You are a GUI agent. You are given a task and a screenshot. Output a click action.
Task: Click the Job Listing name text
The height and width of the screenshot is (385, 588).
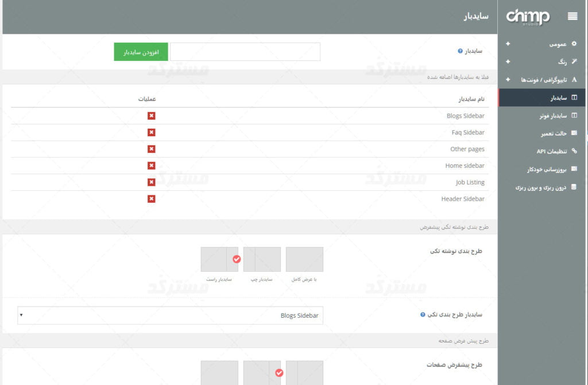(x=470, y=182)
